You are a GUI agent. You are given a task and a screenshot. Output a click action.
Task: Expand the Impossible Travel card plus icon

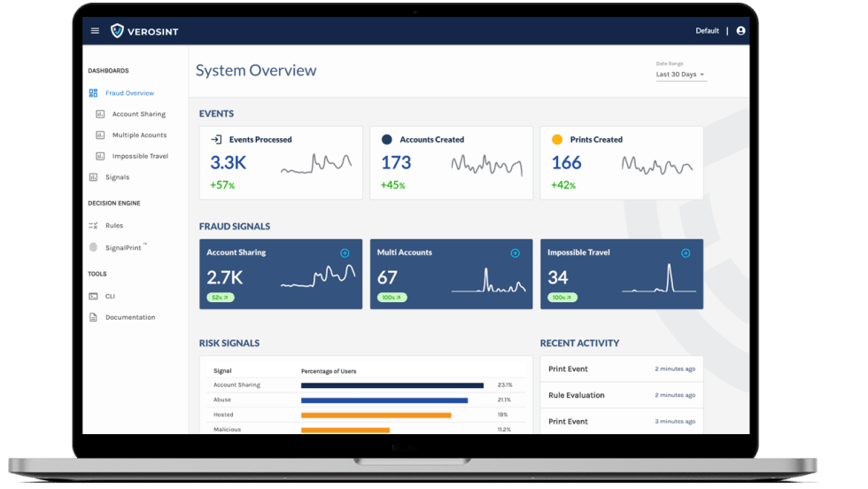tap(685, 253)
